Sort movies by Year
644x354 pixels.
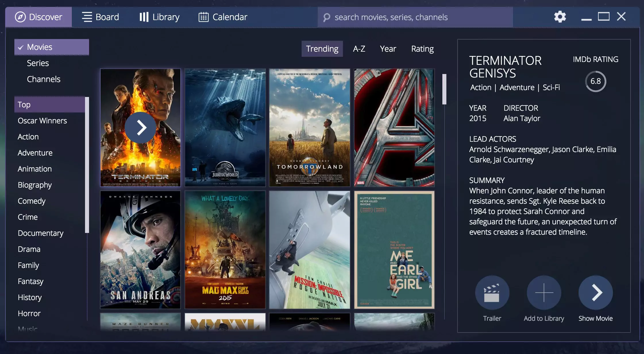388,49
